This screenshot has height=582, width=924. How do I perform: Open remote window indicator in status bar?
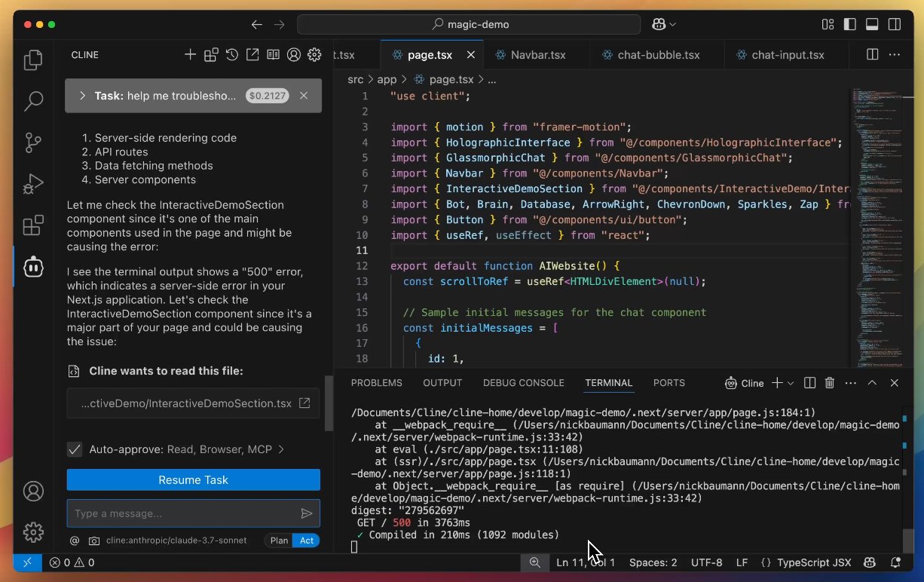(29, 562)
